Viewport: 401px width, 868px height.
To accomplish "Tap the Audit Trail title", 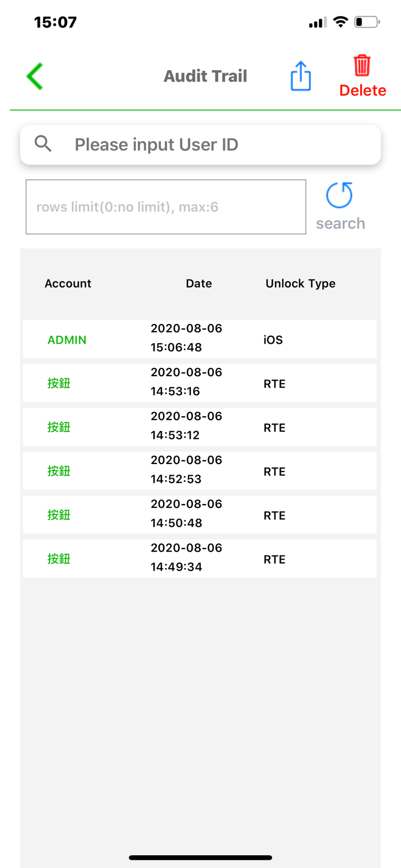I will [205, 76].
